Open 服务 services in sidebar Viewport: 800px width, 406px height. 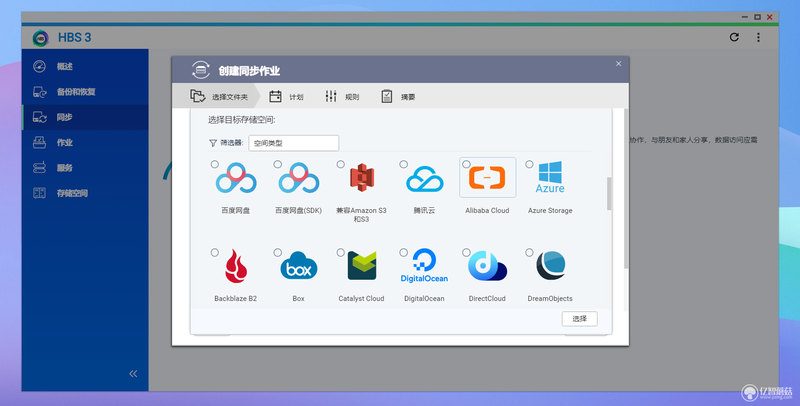[85, 168]
